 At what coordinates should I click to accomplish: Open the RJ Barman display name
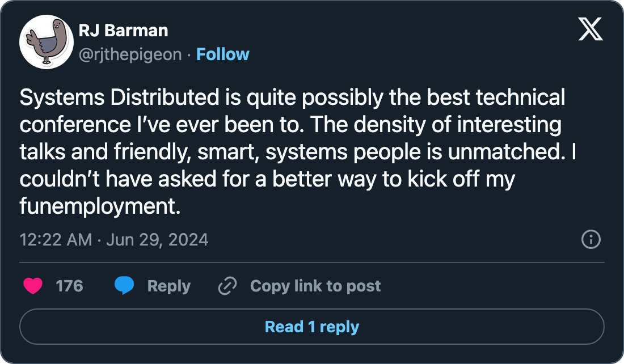click(x=124, y=31)
